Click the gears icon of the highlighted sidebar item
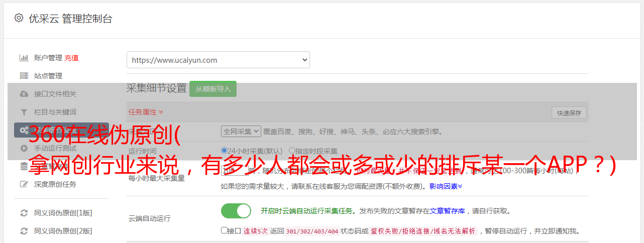The width and height of the screenshot is (644, 243). pyautogui.click(x=24, y=130)
